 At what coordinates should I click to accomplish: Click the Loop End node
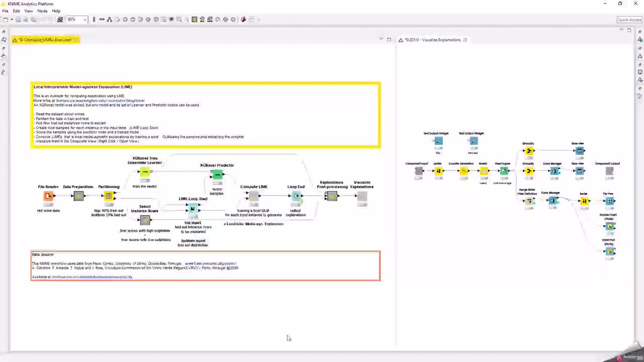click(297, 196)
